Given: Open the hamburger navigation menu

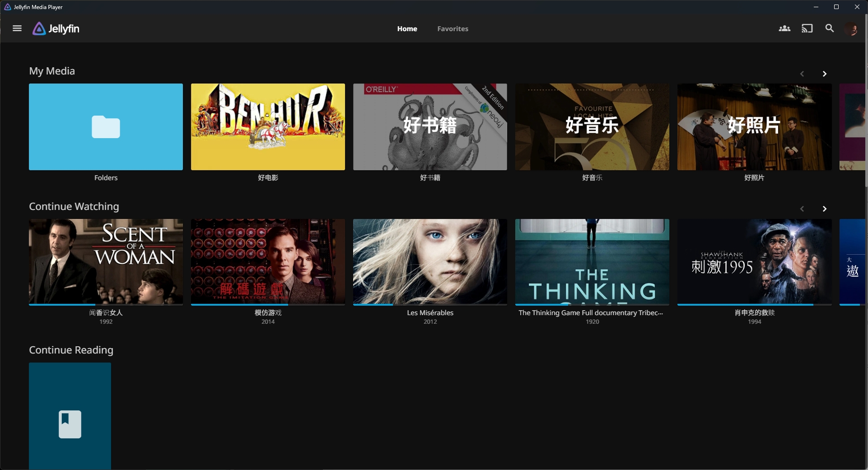Looking at the screenshot, I should (x=17, y=28).
